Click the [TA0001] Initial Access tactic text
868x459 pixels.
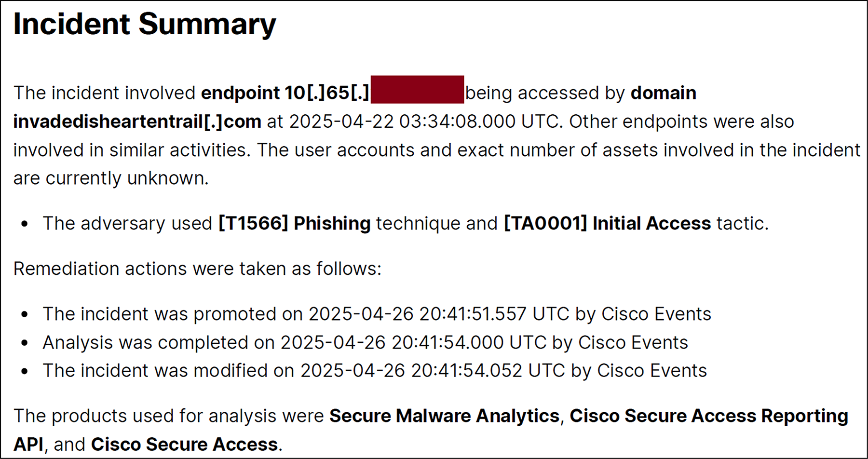click(x=607, y=223)
